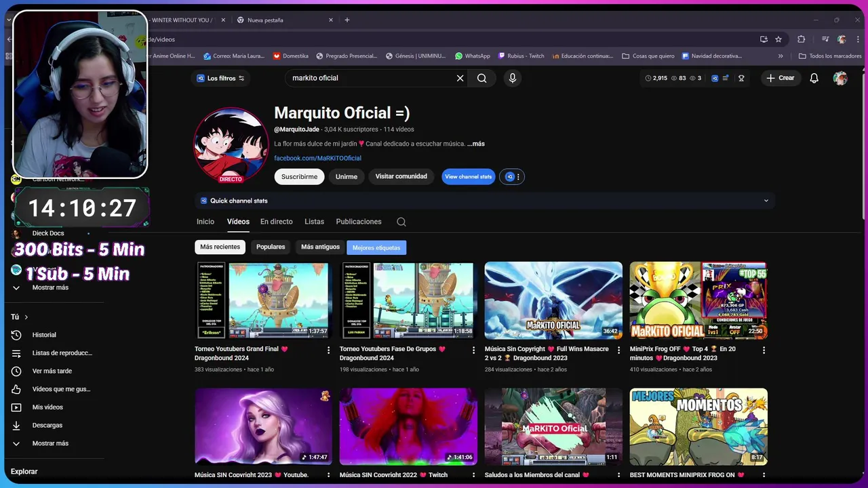The width and height of the screenshot is (868, 488).
Task: Switch to En directo tab
Action: pos(277,222)
